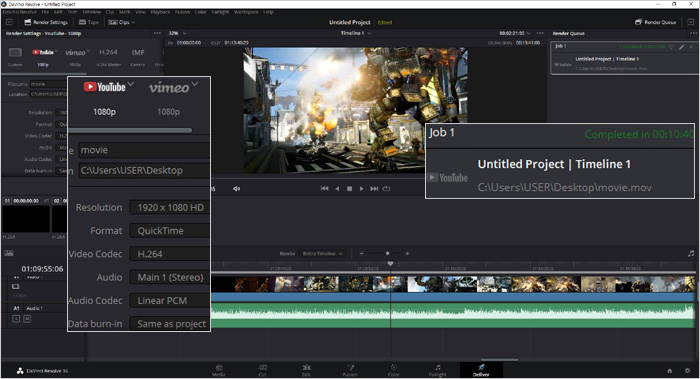Open the Help menu
Screen dimensions: 700x379
[268, 12]
